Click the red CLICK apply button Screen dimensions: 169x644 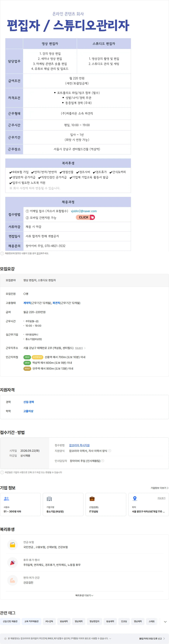point(85,217)
